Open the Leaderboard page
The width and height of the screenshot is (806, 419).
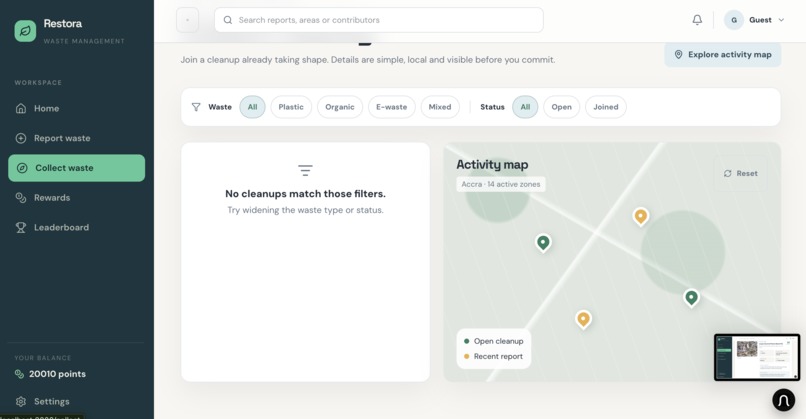77,227
